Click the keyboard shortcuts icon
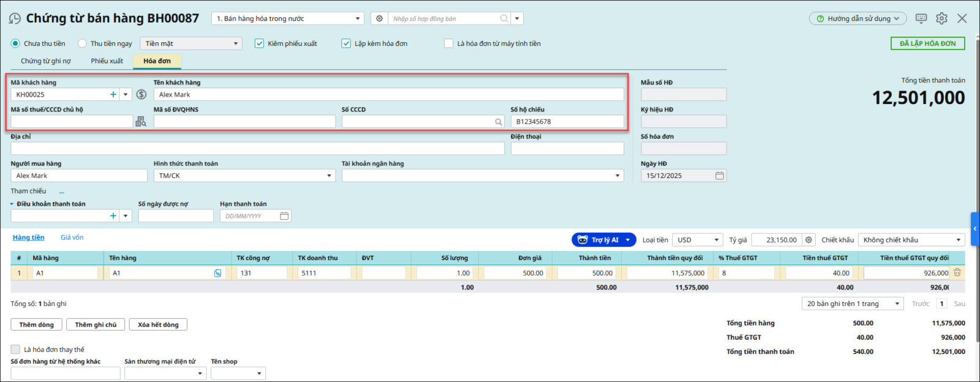Viewport: 980px width, 382px height. point(921,18)
